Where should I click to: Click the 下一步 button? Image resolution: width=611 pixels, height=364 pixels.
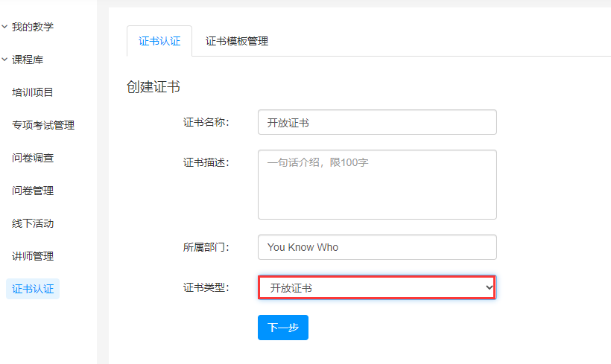click(x=283, y=328)
